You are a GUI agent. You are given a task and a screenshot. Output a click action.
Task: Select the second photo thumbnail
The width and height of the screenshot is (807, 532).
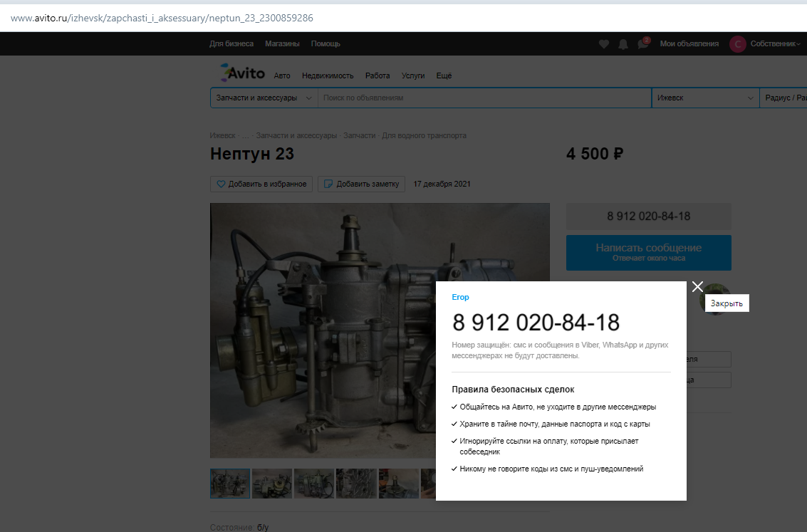pyautogui.click(x=272, y=483)
